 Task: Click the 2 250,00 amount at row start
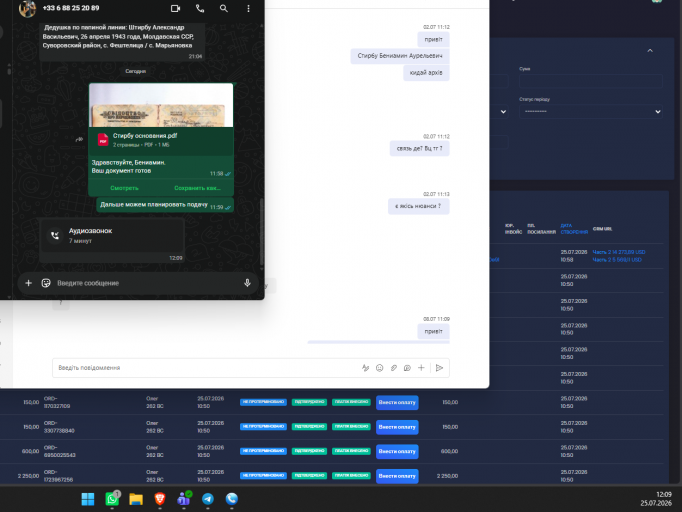(28, 476)
